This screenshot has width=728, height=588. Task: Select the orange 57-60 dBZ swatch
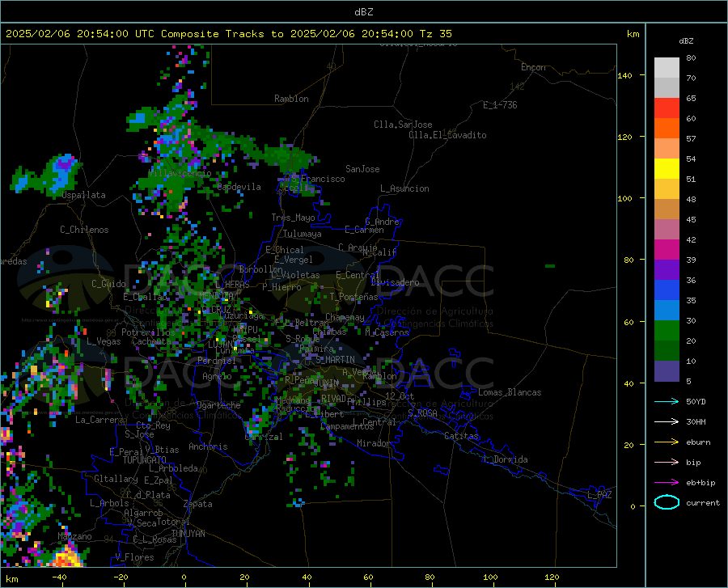coord(667,129)
